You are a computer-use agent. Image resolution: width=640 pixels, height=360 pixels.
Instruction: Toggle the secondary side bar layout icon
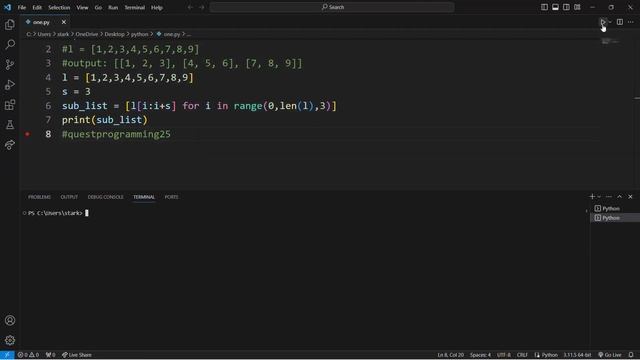point(566,7)
